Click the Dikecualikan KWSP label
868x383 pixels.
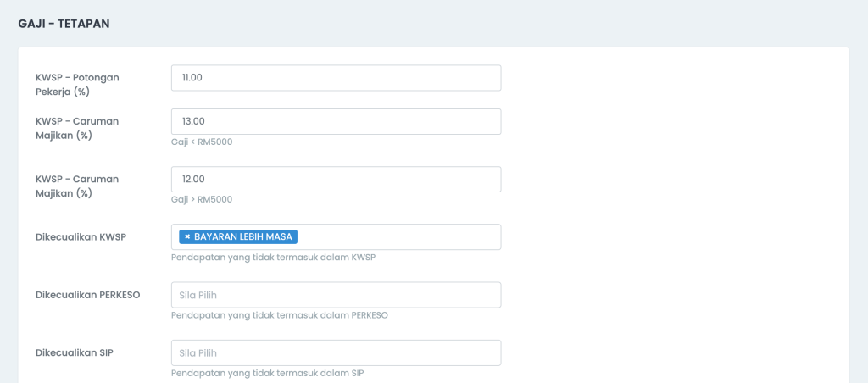[81, 237]
